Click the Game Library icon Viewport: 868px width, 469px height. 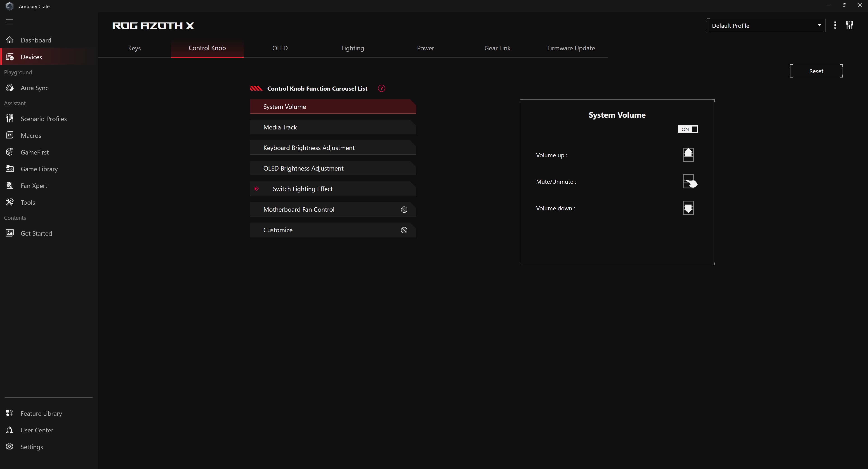pos(9,169)
